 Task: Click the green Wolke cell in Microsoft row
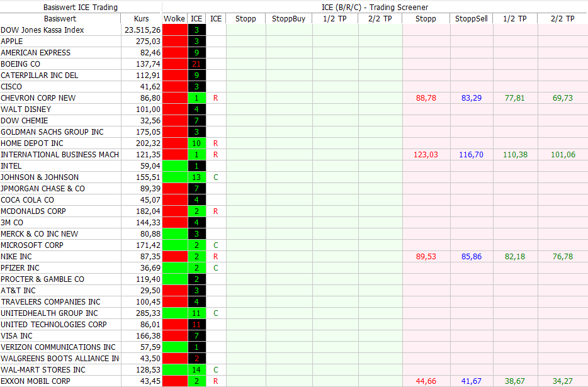[x=175, y=245]
